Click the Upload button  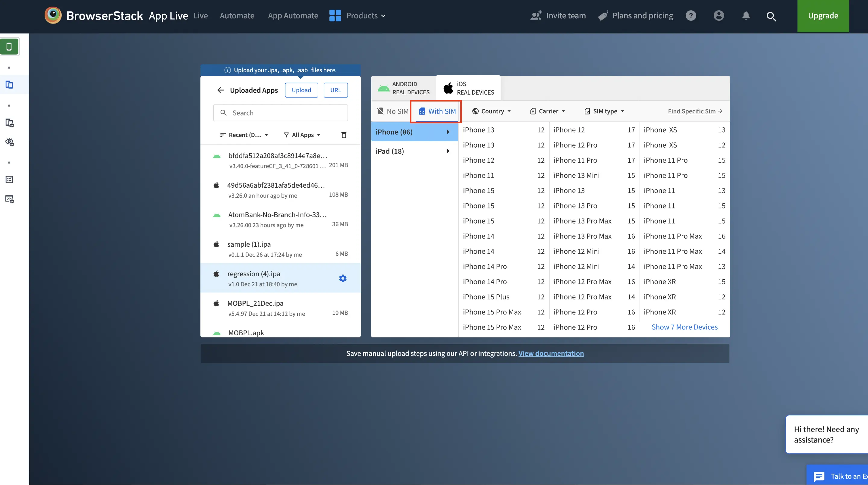301,90
